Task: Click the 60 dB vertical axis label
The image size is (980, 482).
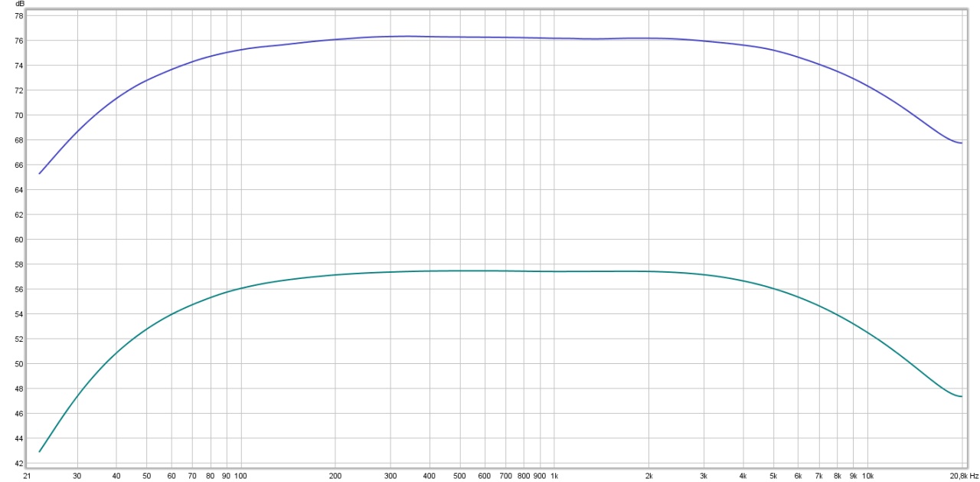Action: pos(20,240)
